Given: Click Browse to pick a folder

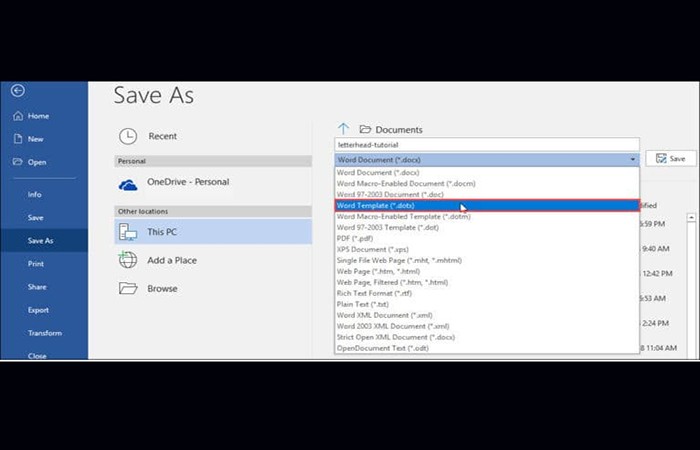Looking at the screenshot, I should pyautogui.click(x=213, y=288).
